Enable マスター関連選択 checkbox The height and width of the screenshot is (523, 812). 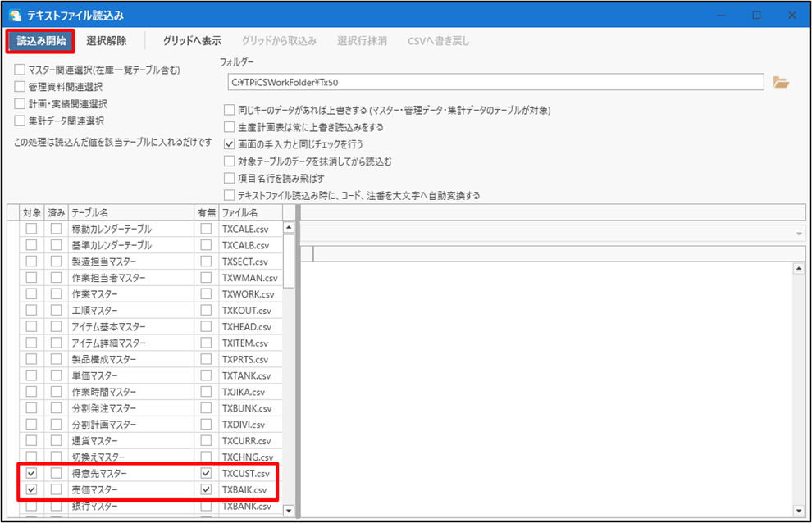(x=20, y=70)
